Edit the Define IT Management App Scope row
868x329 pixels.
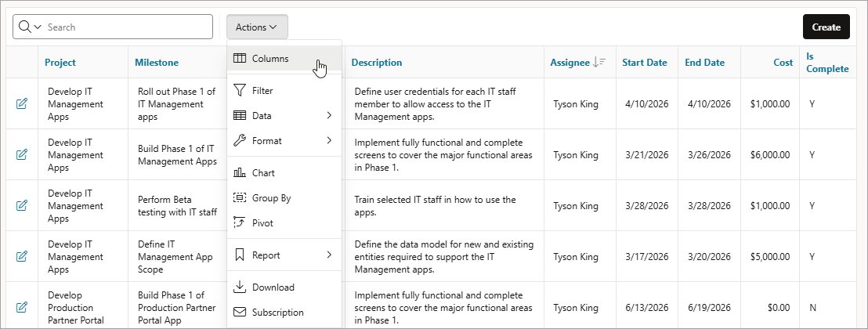coord(22,256)
